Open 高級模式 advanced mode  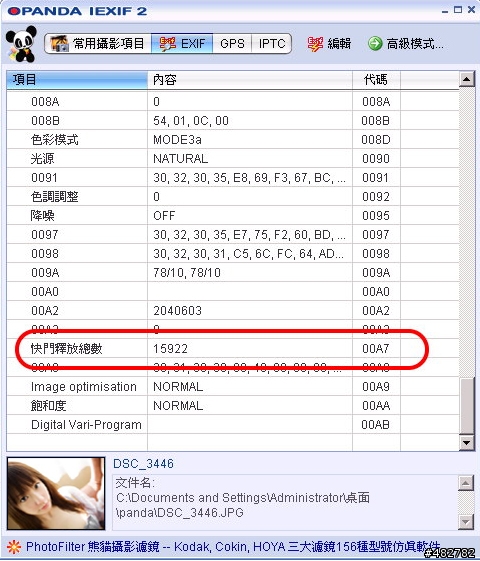tap(406, 44)
